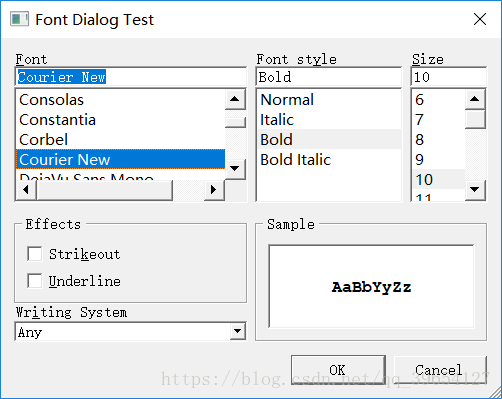The height and width of the screenshot is (399, 502).
Task: Enable the Strikeout checkbox
Action: point(35,254)
